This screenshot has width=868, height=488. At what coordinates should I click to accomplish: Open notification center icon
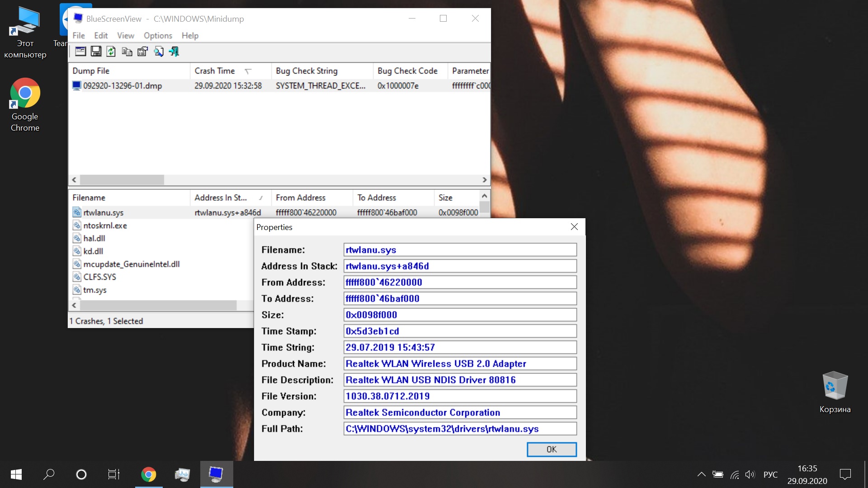point(845,474)
